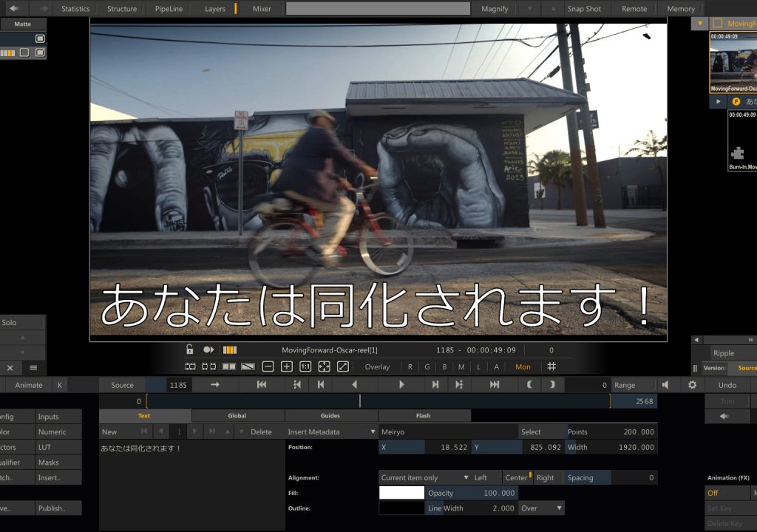
Task: Select the dual-view split icon
Action: pos(208,367)
